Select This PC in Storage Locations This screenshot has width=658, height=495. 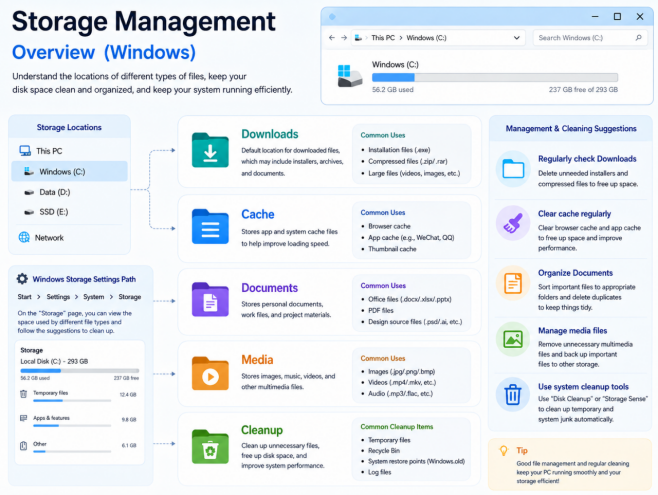coord(69,151)
